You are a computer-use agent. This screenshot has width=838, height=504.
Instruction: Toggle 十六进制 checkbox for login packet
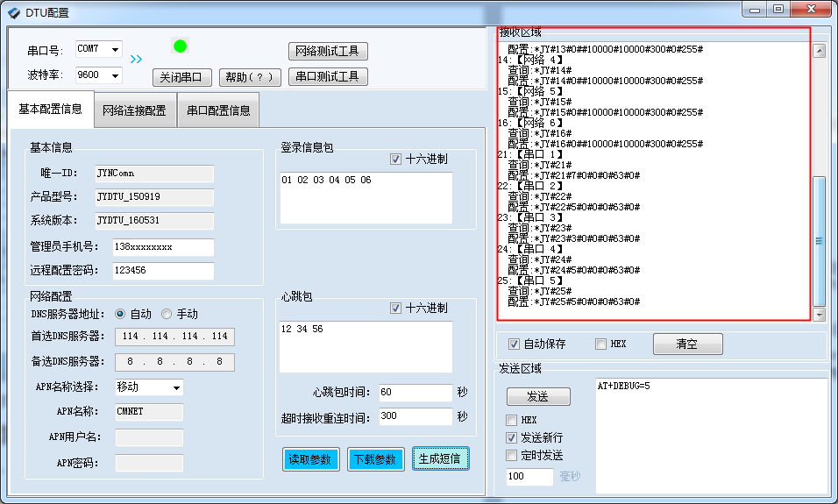(395, 160)
